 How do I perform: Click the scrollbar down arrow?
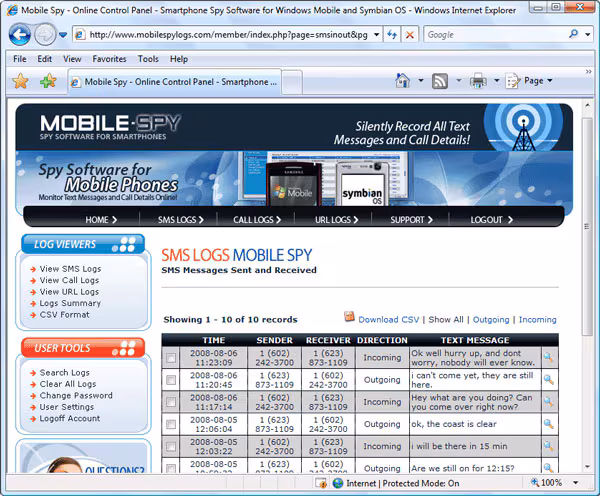[x=587, y=467]
